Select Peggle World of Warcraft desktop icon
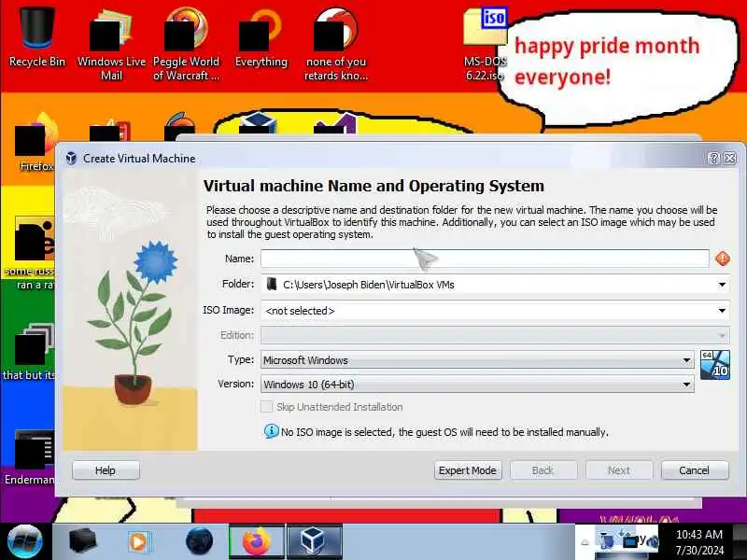The height and width of the screenshot is (560, 747). [x=186, y=44]
